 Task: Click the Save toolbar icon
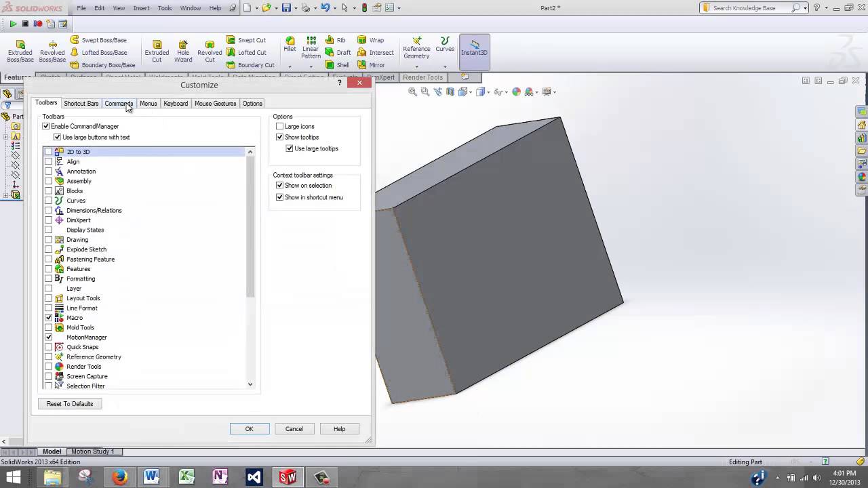click(x=286, y=8)
